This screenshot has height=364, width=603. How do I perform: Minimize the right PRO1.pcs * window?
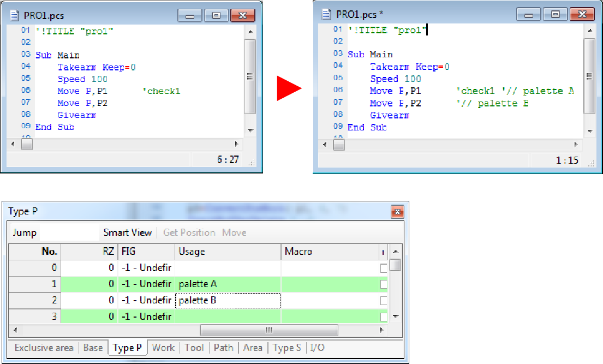(528, 14)
